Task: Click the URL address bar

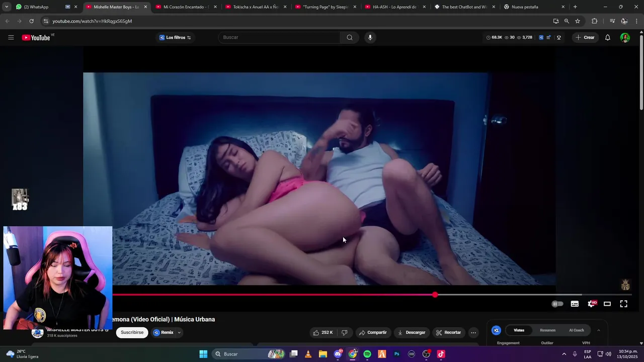Action: pos(297,21)
